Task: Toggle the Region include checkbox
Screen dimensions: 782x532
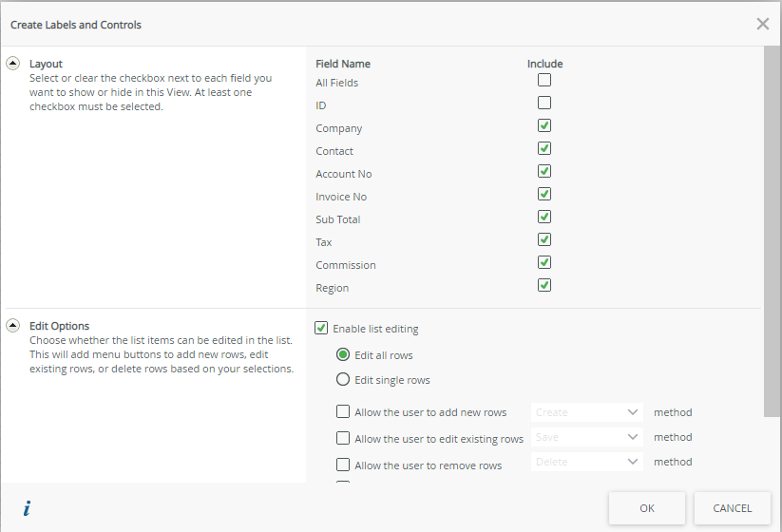Action: point(544,286)
